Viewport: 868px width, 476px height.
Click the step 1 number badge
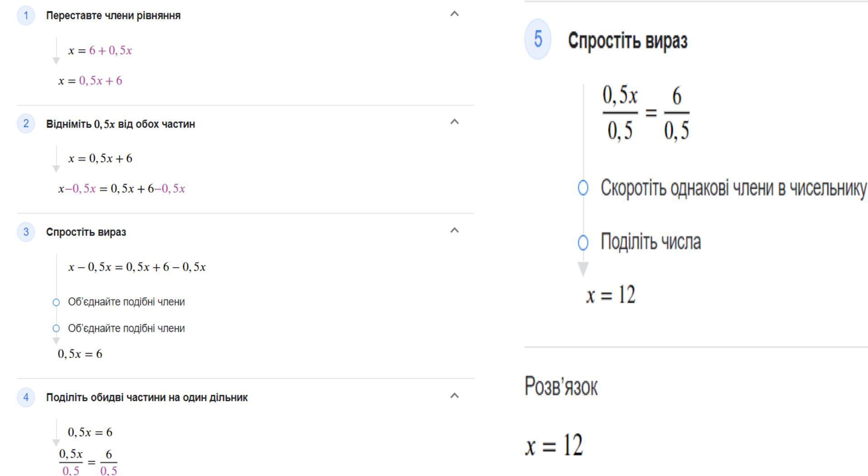pyautogui.click(x=26, y=16)
